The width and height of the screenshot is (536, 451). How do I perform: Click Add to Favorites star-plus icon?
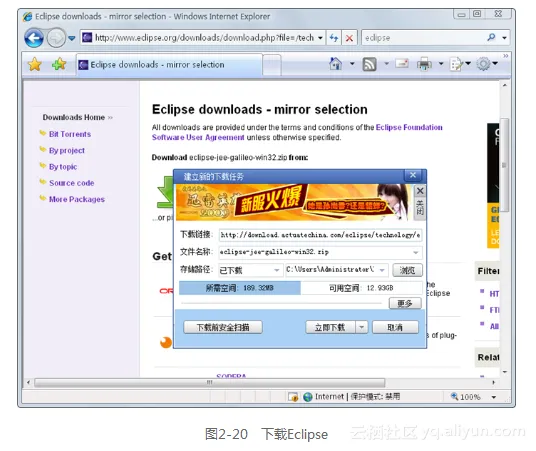(x=59, y=64)
